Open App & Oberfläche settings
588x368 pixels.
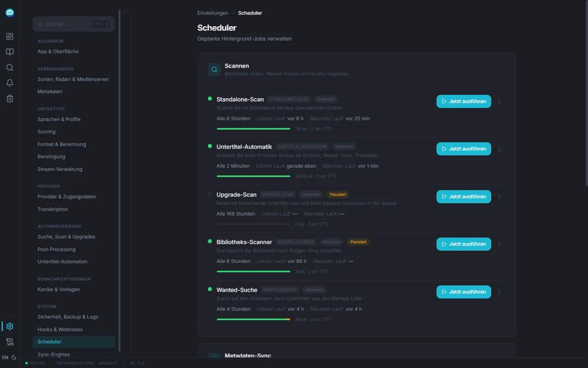[x=74, y=52]
